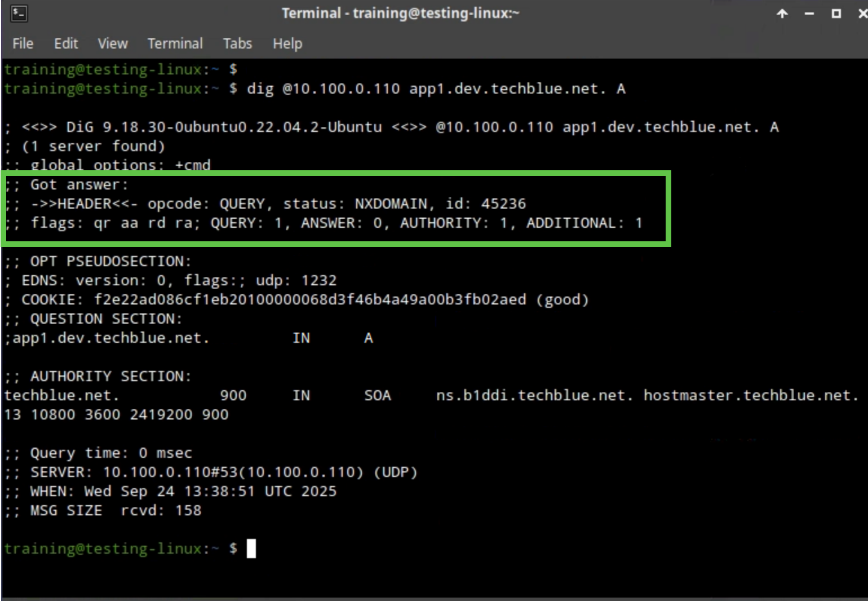Viewport: 868px width, 601px height.
Task: Open the File menu
Action: pos(23,43)
